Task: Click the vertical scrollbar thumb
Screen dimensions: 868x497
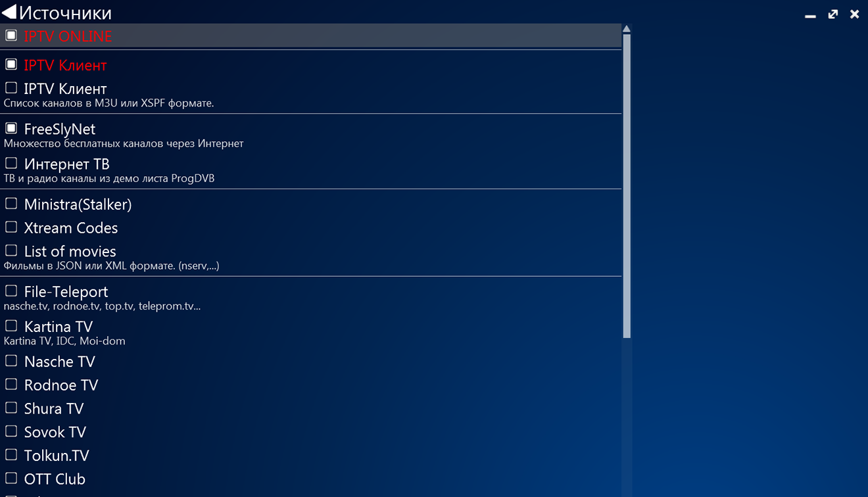Action: (627, 186)
